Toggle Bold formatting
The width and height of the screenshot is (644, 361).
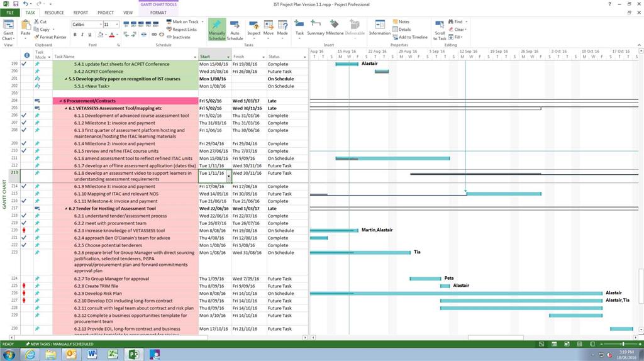tap(75, 35)
